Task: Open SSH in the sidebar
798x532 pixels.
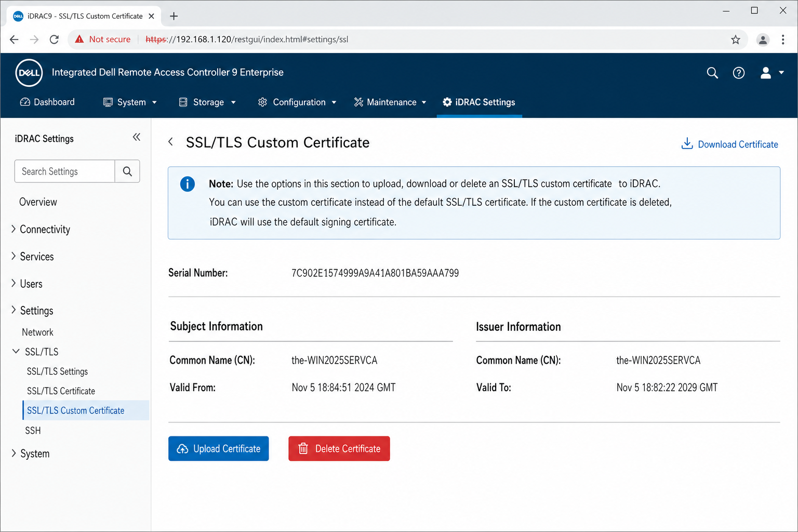Action: pyautogui.click(x=33, y=431)
